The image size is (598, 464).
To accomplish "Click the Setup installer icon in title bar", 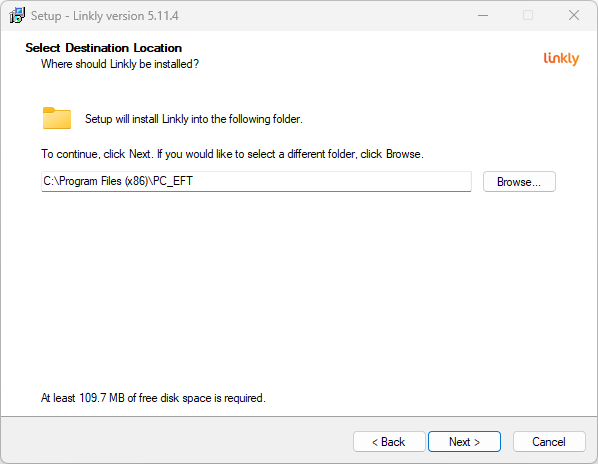I will [17, 16].
